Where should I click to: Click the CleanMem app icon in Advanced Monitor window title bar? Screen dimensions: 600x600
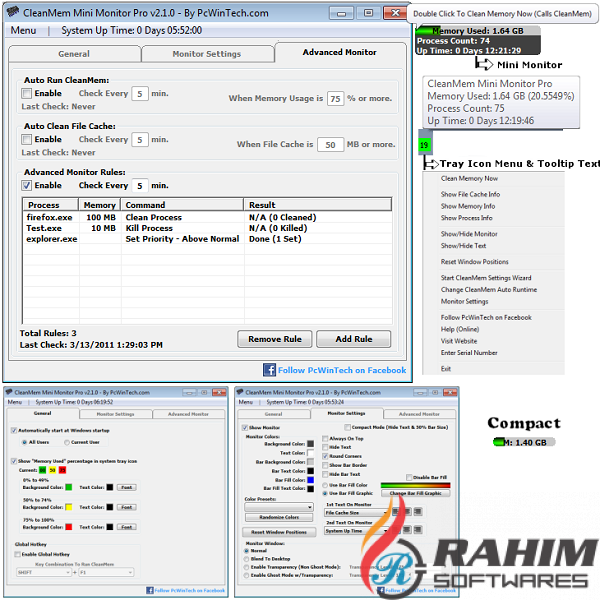pyautogui.click(x=13, y=12)
